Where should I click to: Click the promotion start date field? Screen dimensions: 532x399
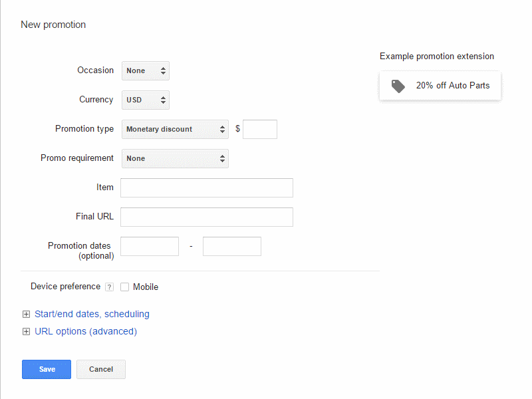(x=150, y=246)
